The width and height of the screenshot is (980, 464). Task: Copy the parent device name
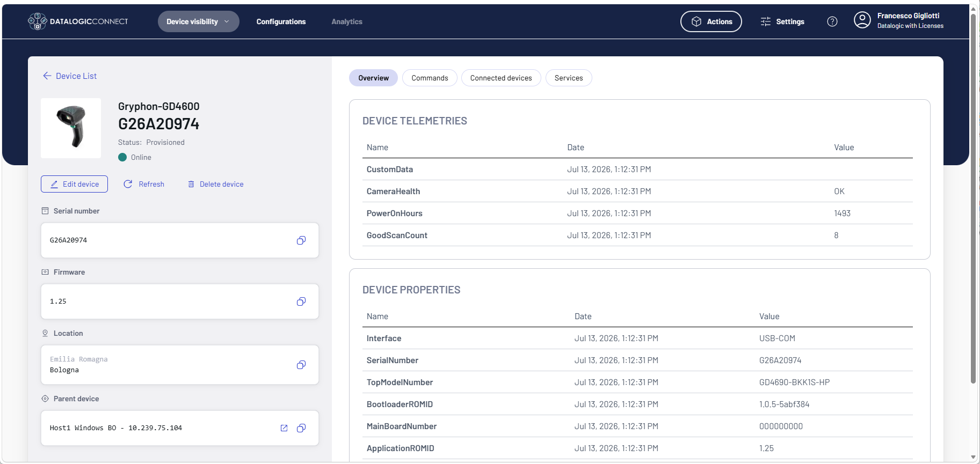click(x=301, y=428)
